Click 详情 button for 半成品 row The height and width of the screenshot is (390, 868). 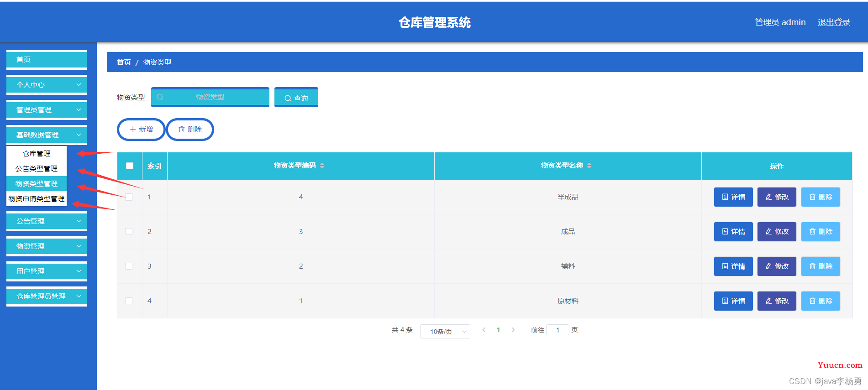point(733,197)
